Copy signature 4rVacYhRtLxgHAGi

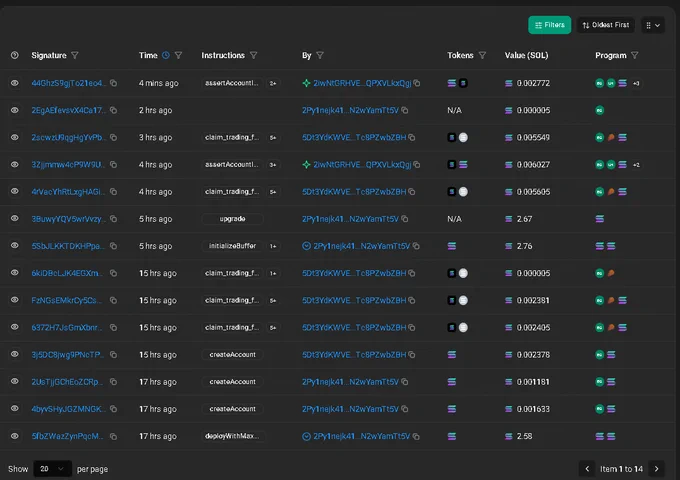pyautogui.click(x=113, y=191)
